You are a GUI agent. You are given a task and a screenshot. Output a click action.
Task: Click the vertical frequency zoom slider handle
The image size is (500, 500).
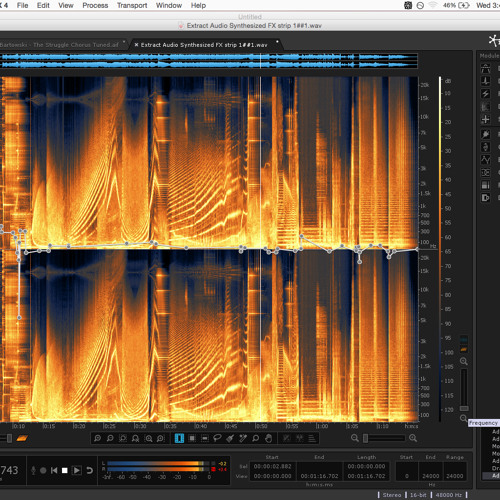tap(464, 408)
